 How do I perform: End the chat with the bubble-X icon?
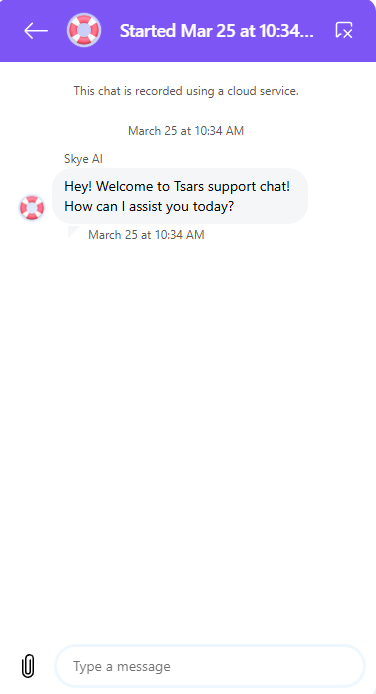point(344,30)
